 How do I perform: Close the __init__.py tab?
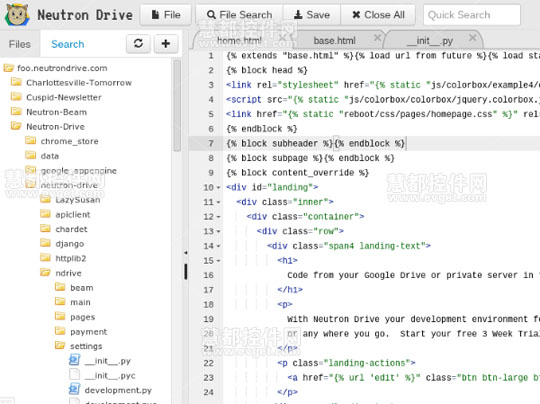pyautogui.click(x=472, y=37)
